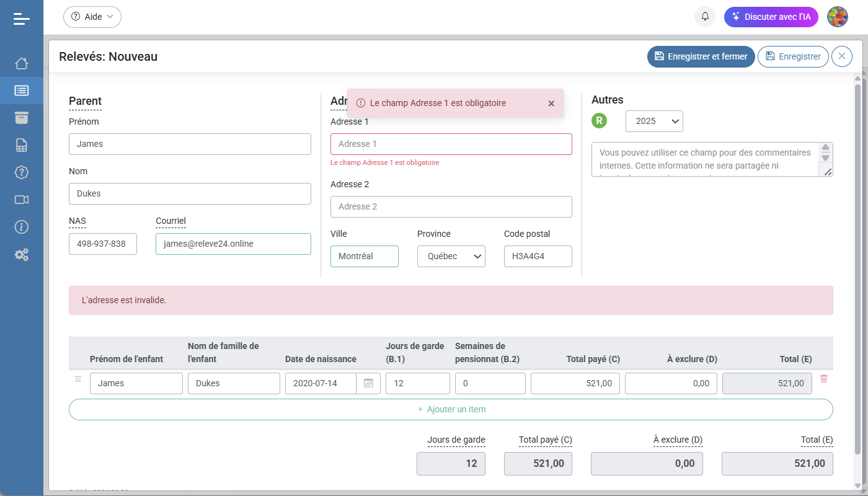Open the settings gears icon in the sidebar
868x496 pixels.
[x=22, y=254]
